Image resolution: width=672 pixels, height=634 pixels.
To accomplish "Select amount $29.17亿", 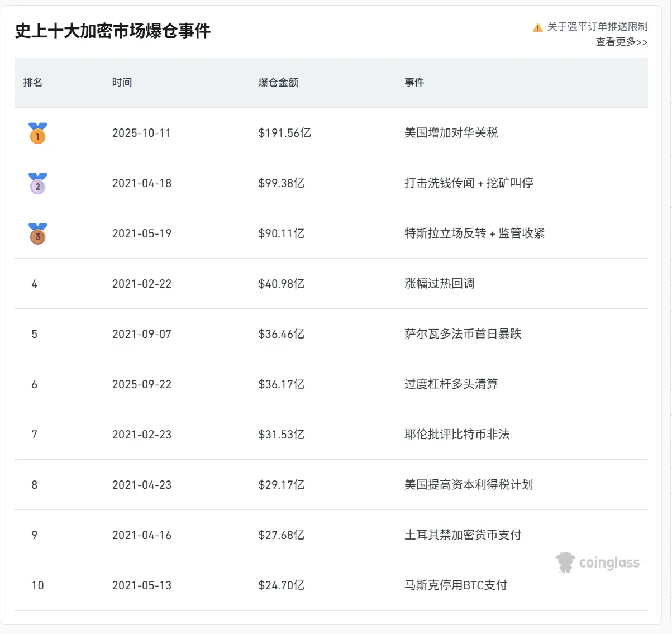I will coord(282,485).
